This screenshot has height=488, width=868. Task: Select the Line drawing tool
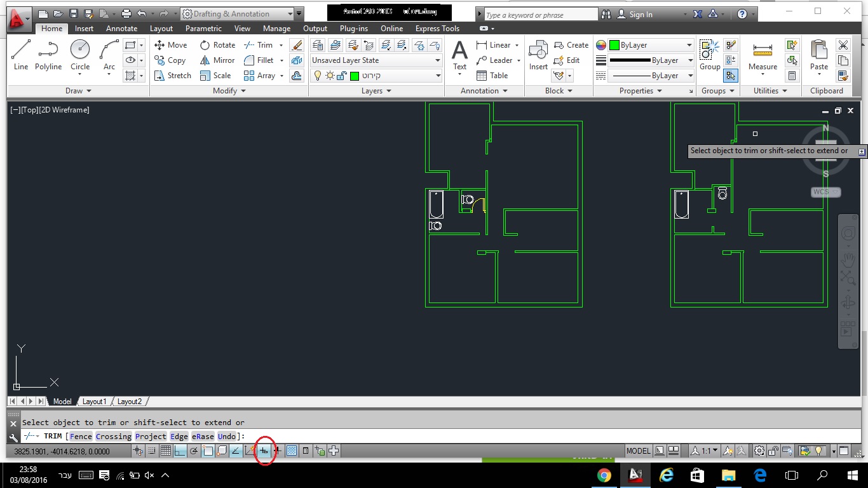tap(21, 55)
